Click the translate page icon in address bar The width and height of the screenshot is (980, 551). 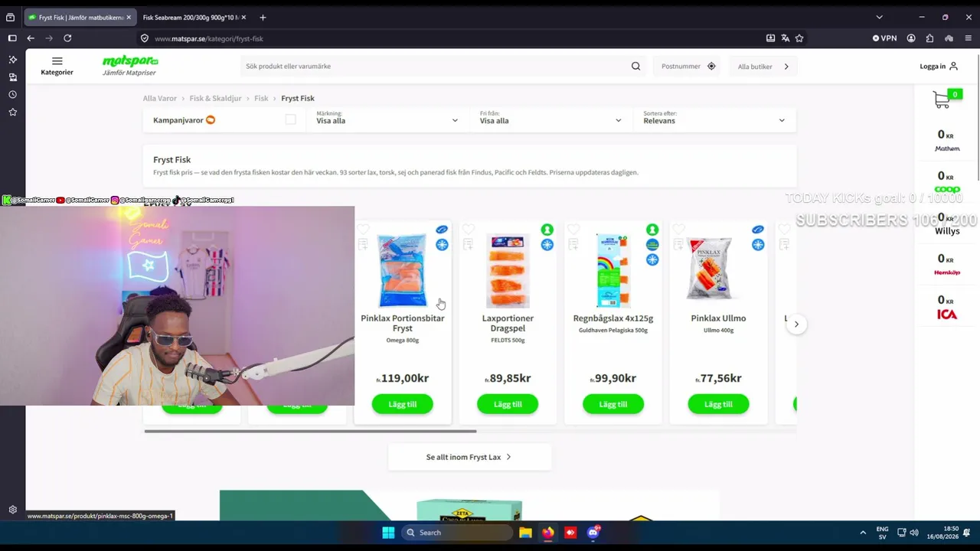785,38
